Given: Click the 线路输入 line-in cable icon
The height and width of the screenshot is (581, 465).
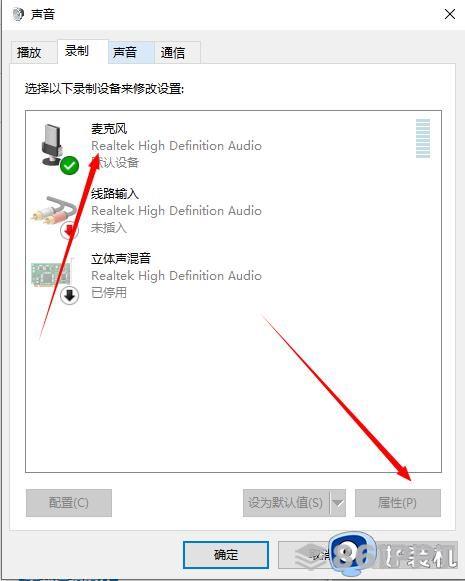Looking at the screenshot, I should (54, 210).
